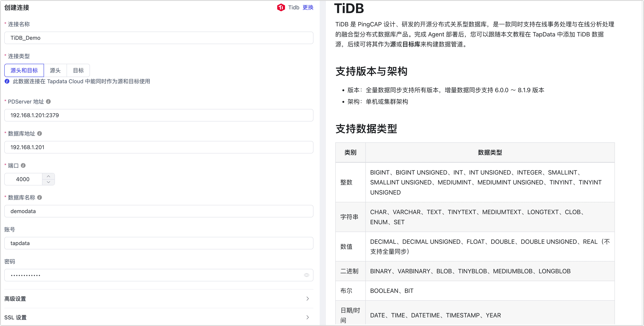
Task: Select the 目标 connection type
Action: 78,70
